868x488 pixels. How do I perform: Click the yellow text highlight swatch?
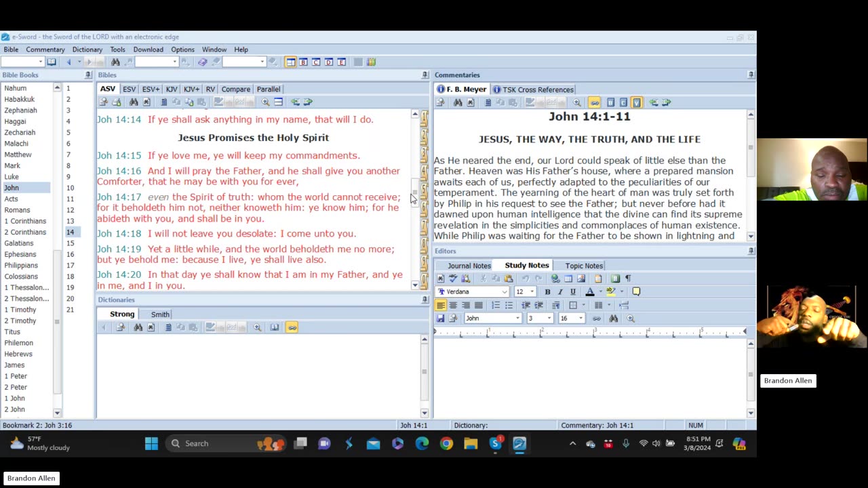coord(611,291)
